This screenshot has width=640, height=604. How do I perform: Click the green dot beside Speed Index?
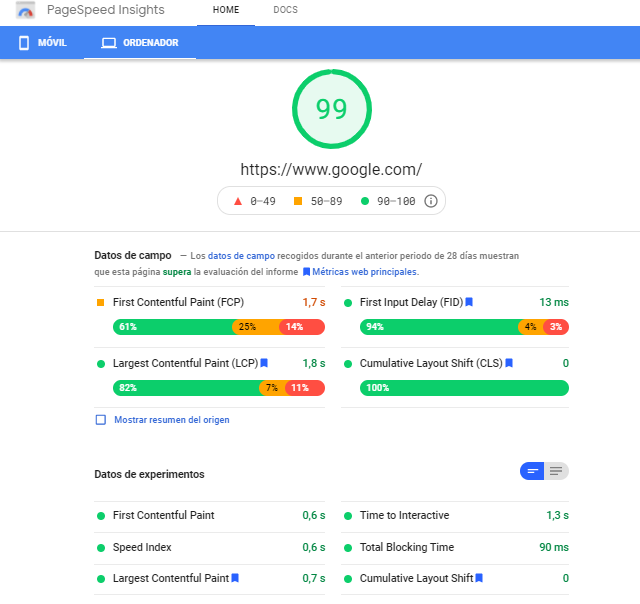pyautogui.click(x=101, y=548)
